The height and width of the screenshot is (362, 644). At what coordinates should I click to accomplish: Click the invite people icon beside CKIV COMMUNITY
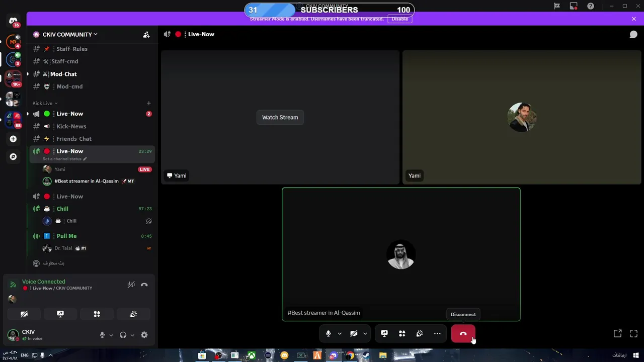click(x=146, y=35)
